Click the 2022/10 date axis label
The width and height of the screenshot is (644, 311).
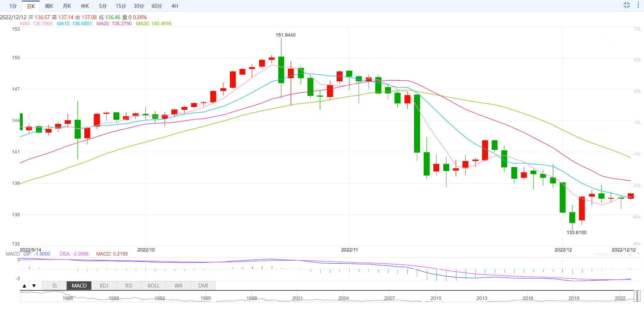[x=146, y=250]
